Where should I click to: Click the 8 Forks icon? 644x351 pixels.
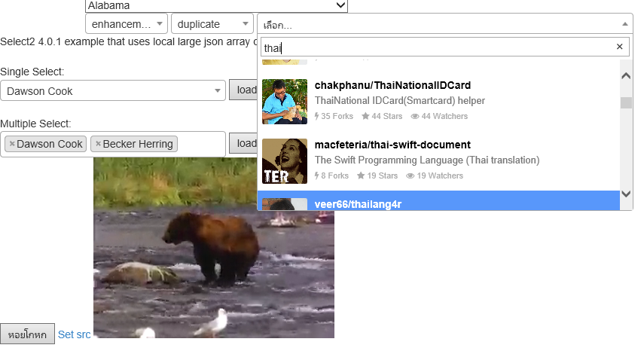316,175
